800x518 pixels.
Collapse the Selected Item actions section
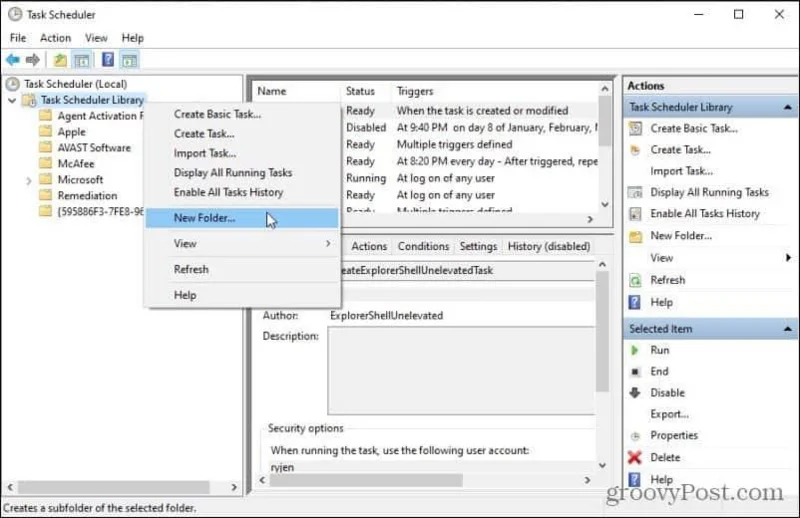pos(788,329)
